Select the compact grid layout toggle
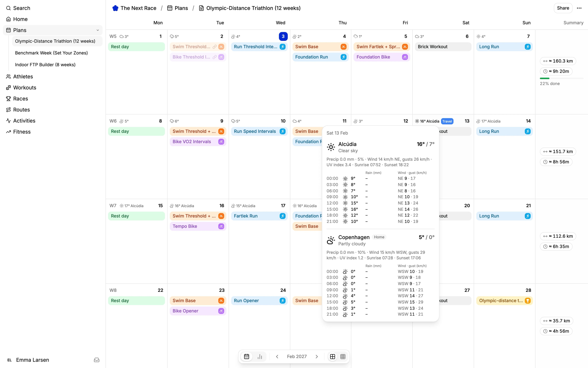 click(343, 356)
